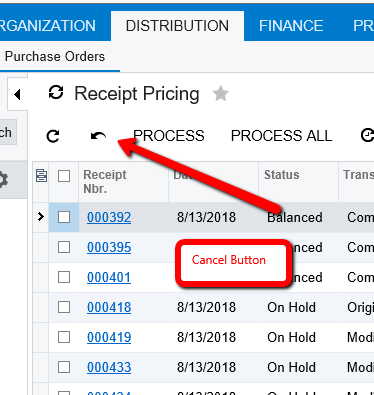Check the box for receipt 000419
Image resolution: width=374 pixels, height=395 pixels.
[x=64, y=337]
